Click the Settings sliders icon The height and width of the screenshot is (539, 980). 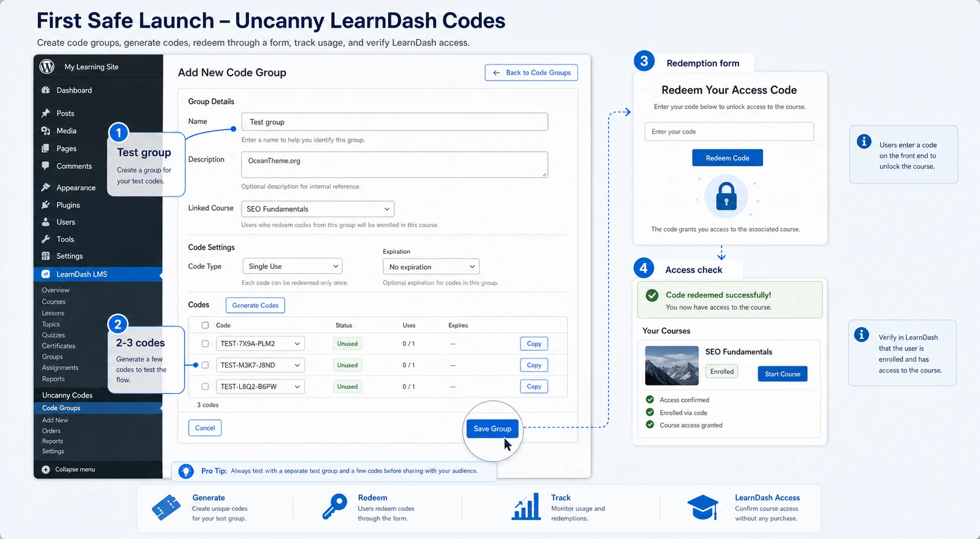pyautogui.click(x=46, y=256)
